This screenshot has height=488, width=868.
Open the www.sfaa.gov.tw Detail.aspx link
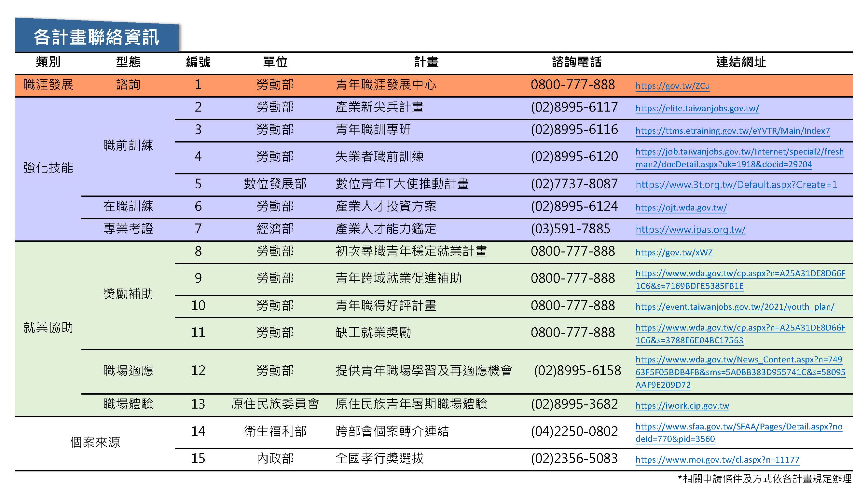[738, 427]
